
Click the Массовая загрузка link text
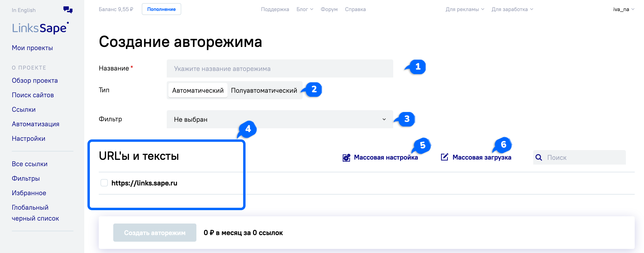pyautogui.click(x=482, y=157)
